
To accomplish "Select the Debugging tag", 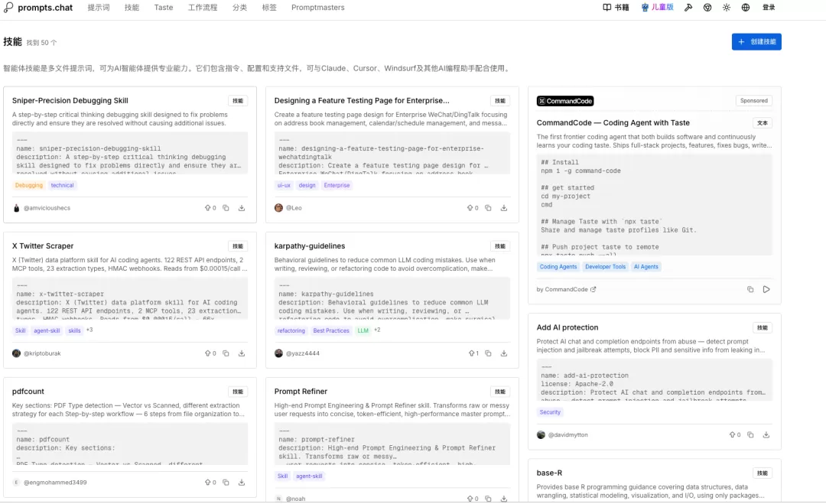I will tap(29, 185).
